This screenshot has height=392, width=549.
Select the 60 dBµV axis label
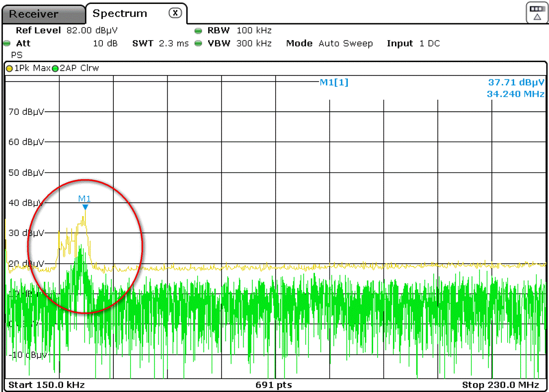27,143
